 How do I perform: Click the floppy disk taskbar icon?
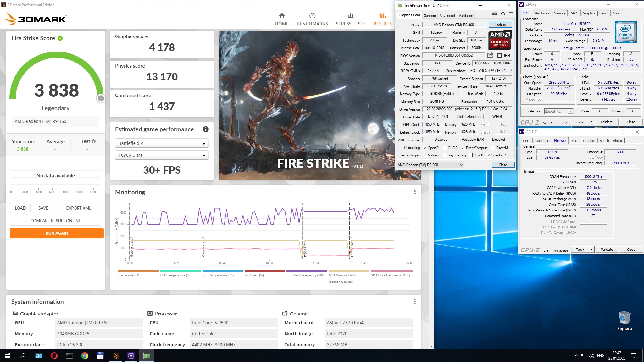tap(100, 356)
